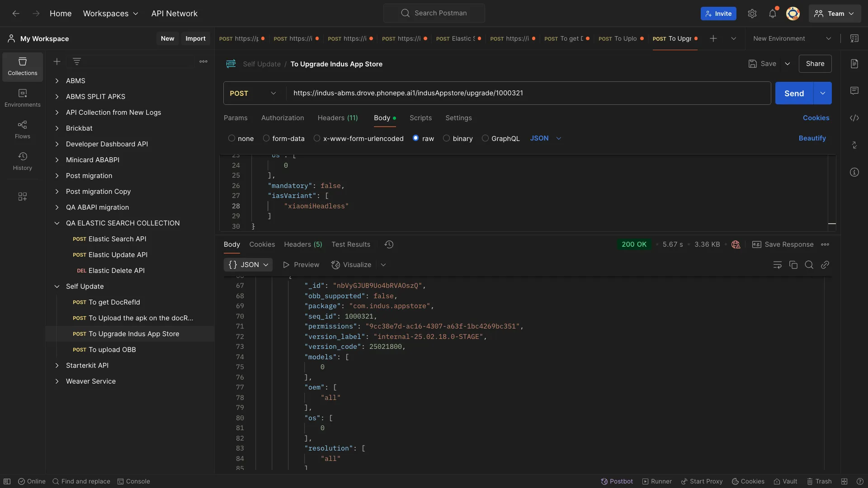Viewport: 868px width, 488px height.
Task: Click the Beautify link
Action: coord(812,138)
